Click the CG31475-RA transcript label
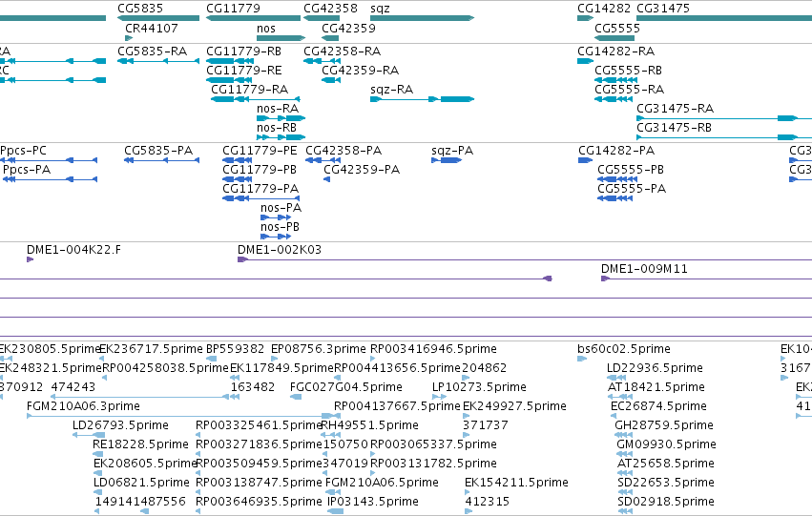 coord(675,109)
